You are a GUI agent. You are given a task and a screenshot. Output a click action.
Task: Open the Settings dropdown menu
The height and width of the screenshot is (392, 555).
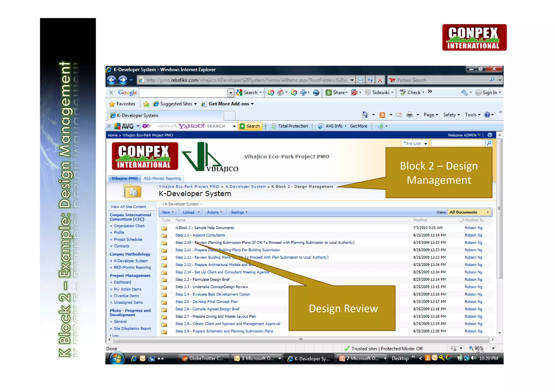click(x=239, y=212)
